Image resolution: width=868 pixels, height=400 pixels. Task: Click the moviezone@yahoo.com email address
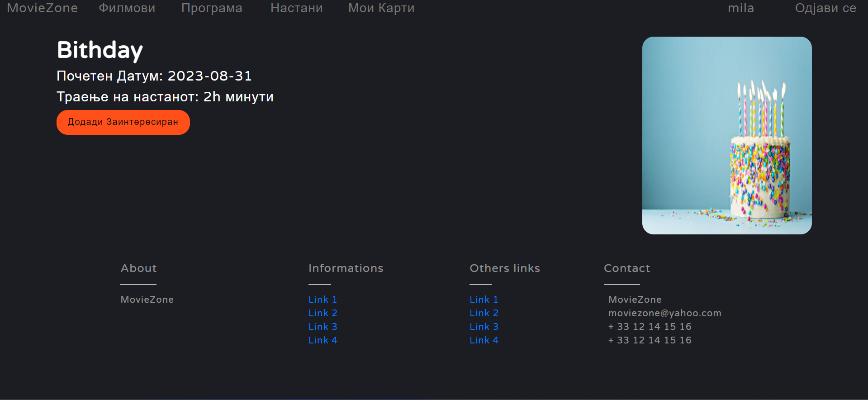(664, 313)
